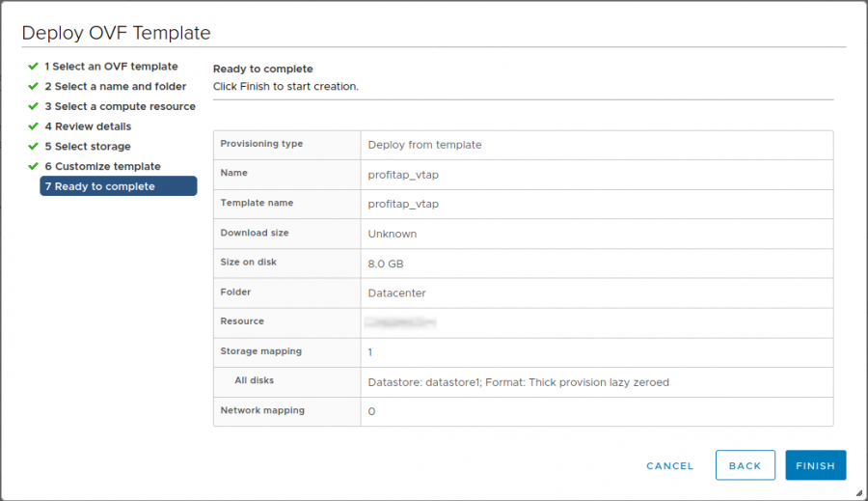Click the green checkmark beside Select an OVF template

point(33,67)
